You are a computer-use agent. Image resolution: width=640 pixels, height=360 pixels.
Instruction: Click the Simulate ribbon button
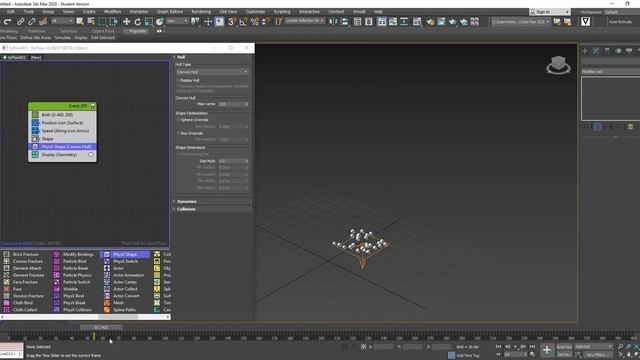[62, 38]
